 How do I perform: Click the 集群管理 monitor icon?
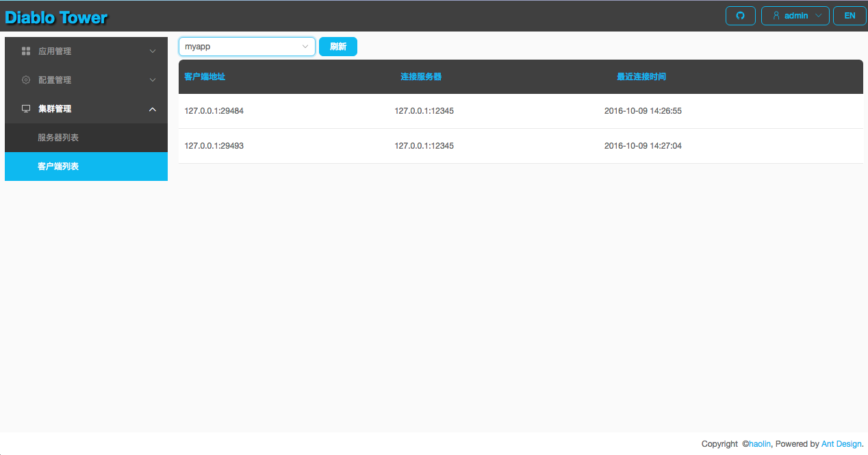[x=26, y=109]
